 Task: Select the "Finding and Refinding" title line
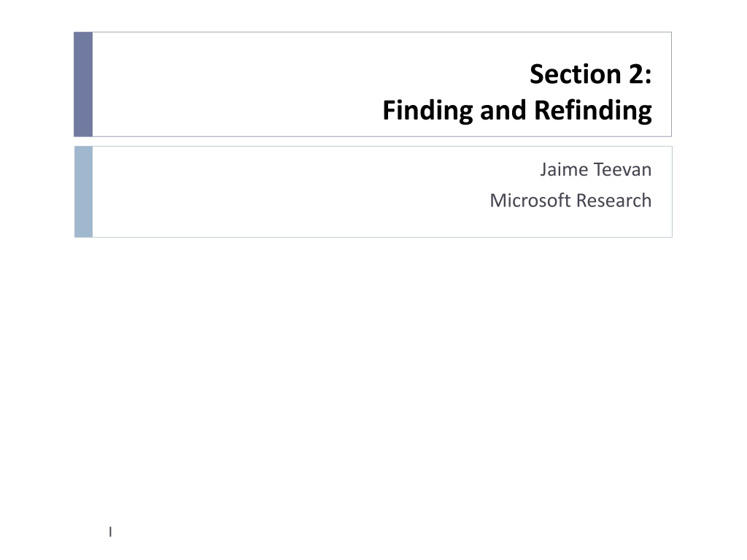517,111
